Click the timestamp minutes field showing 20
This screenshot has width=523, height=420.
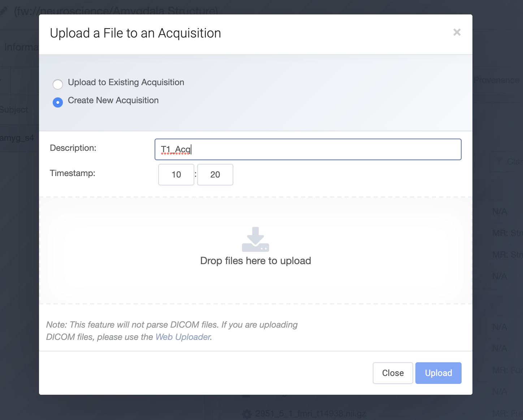pos(215,175)
